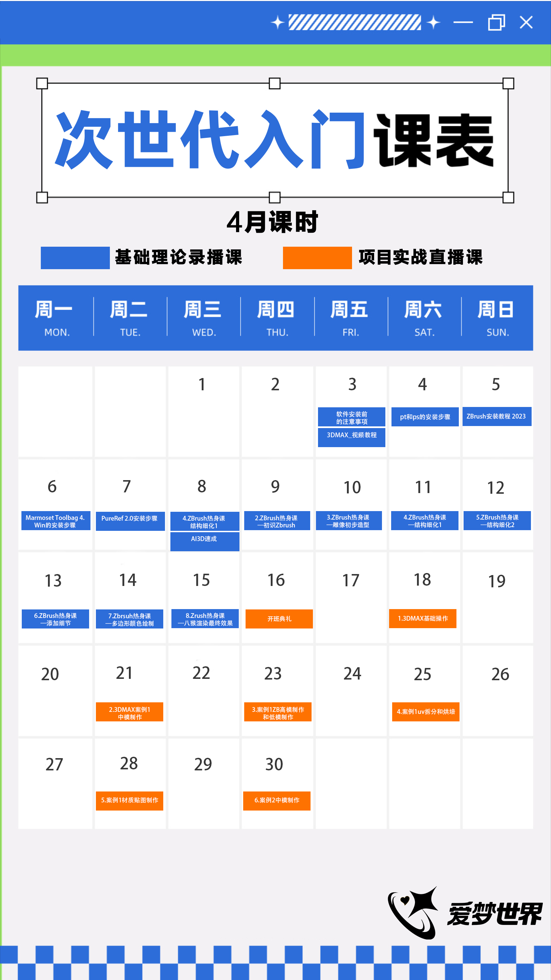Viewport: 551px width, 980px height.
Task: Click the overlapping squares restore icon
Action: 496,22
